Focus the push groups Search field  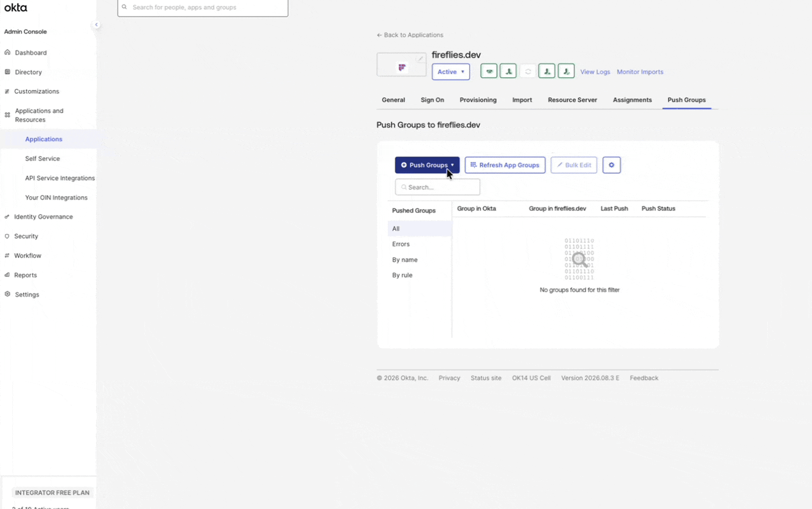[437, 187]
